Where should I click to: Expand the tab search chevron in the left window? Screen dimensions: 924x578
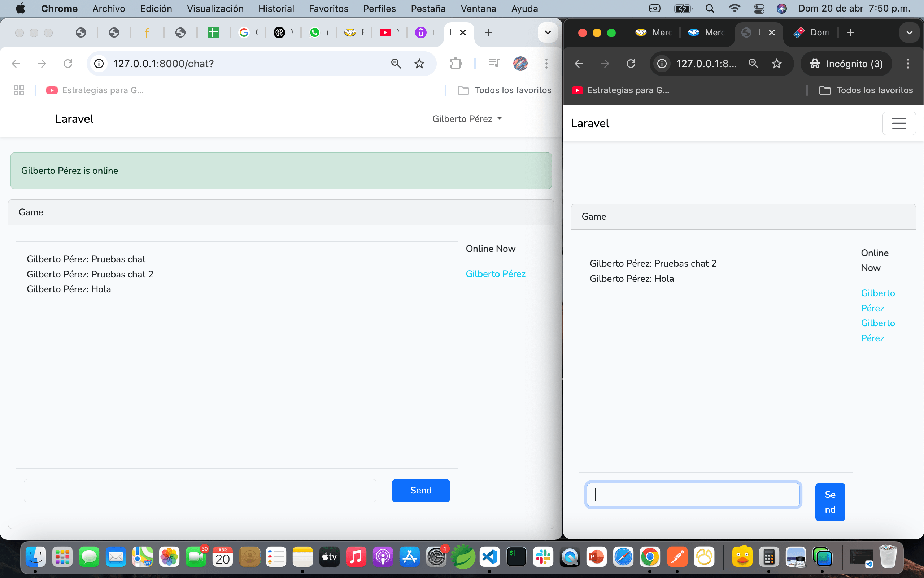pyautogui.click(x=548, y=33)
